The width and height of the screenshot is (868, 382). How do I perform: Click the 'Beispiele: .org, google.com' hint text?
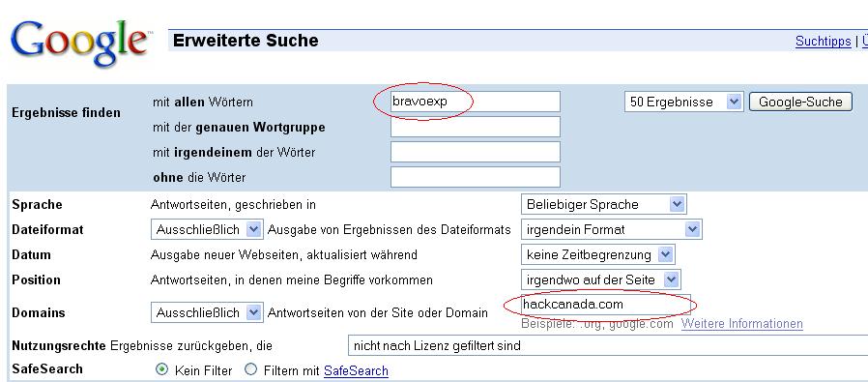point(596,323)
